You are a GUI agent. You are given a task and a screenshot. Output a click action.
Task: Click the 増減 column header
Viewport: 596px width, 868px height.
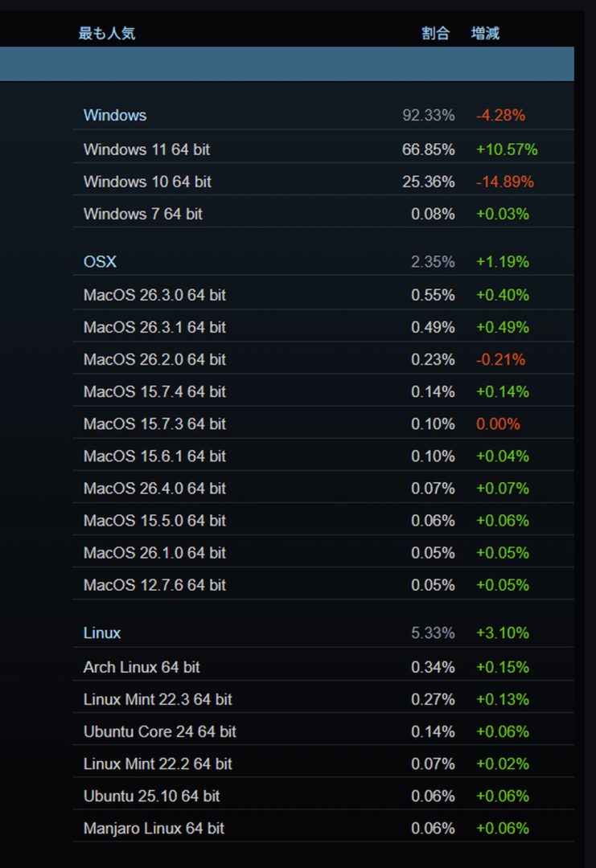tap(485, 34)
